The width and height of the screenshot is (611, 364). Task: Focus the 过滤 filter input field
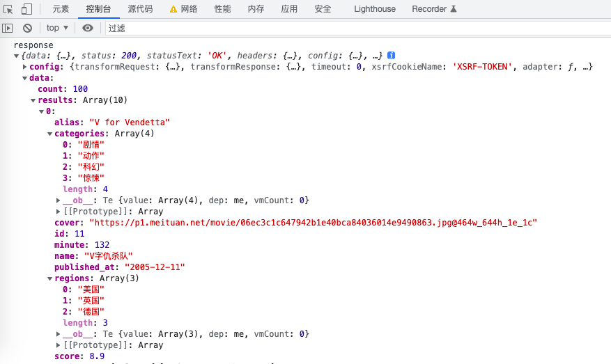coord(358,28)
